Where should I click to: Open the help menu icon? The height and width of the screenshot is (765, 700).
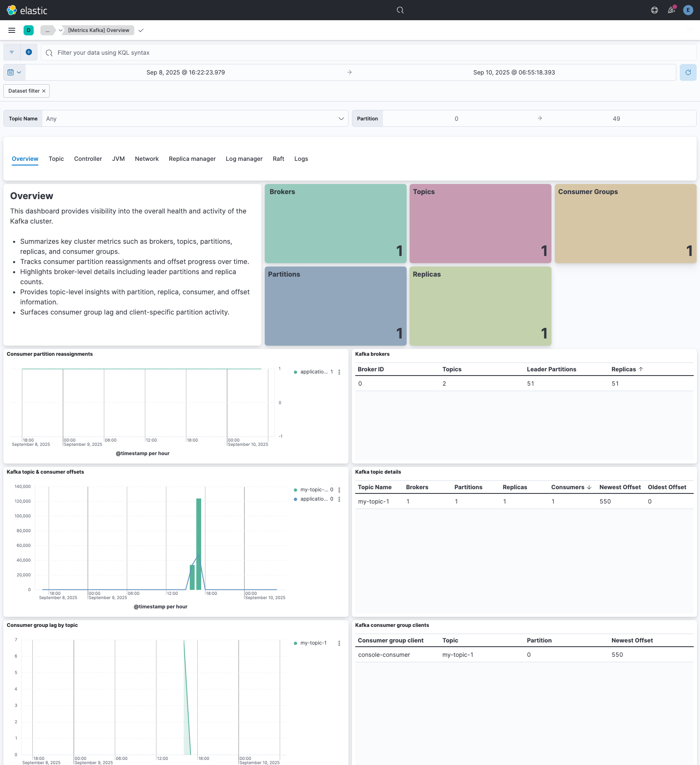point(654,10)
